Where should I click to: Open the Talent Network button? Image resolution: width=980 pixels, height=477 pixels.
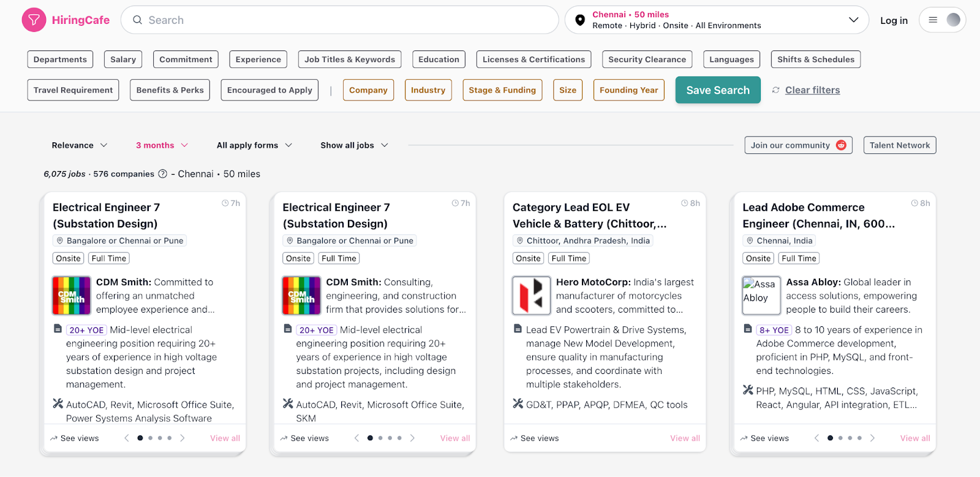(900, 145)
